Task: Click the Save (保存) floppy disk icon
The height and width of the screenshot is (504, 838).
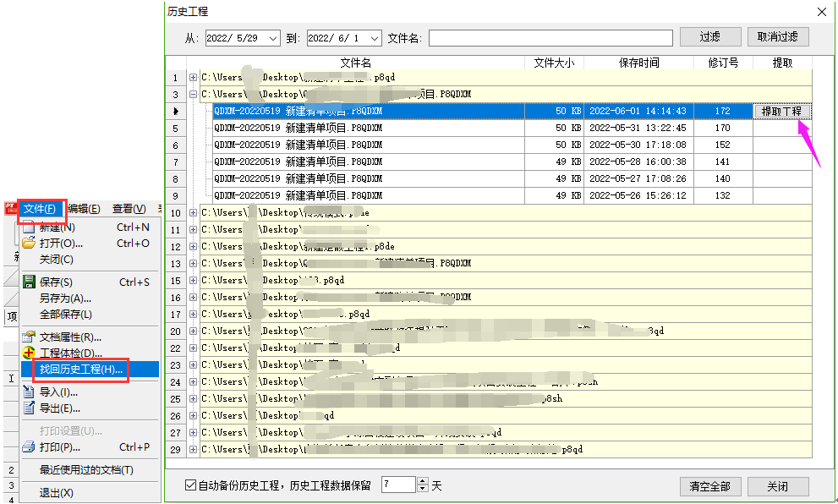Action: pyautogui.click(x=29, y=282)
